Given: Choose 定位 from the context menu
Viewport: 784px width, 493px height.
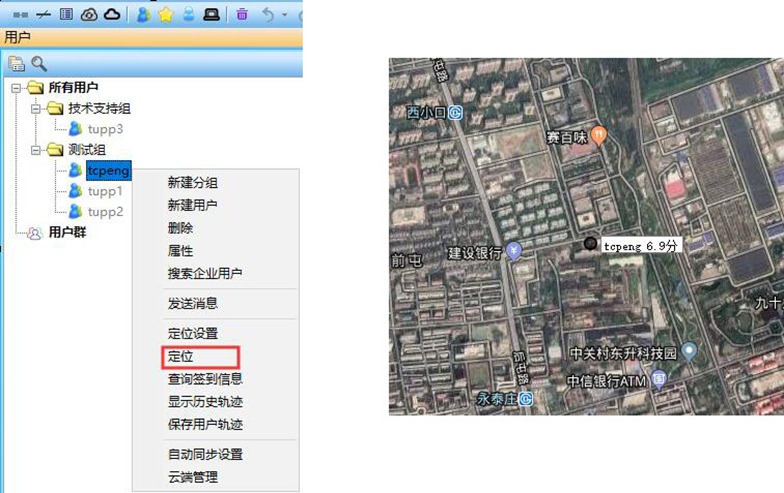Looking at the screenshot, I should coord(180,356).
